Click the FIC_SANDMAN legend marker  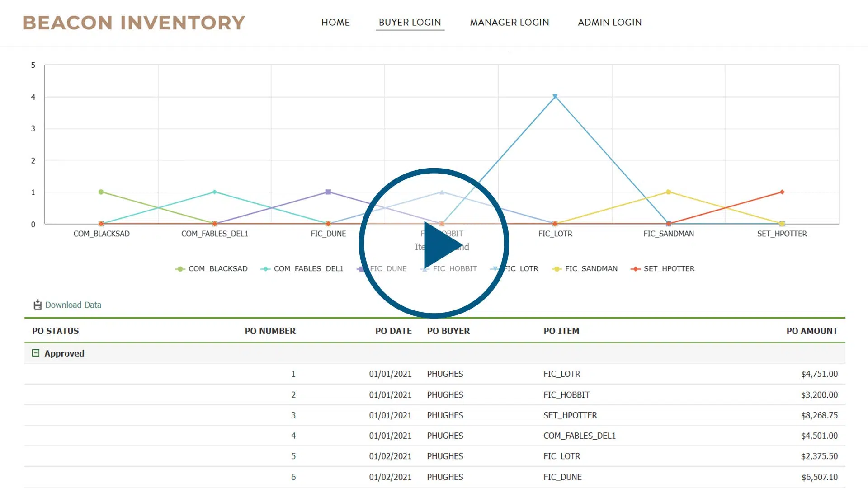click(557, 268)
